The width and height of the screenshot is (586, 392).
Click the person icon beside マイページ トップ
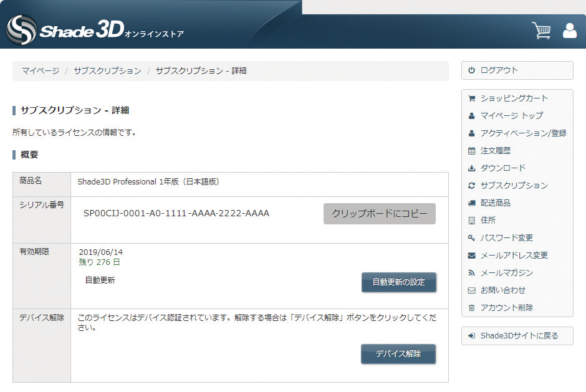pos(472,116)
